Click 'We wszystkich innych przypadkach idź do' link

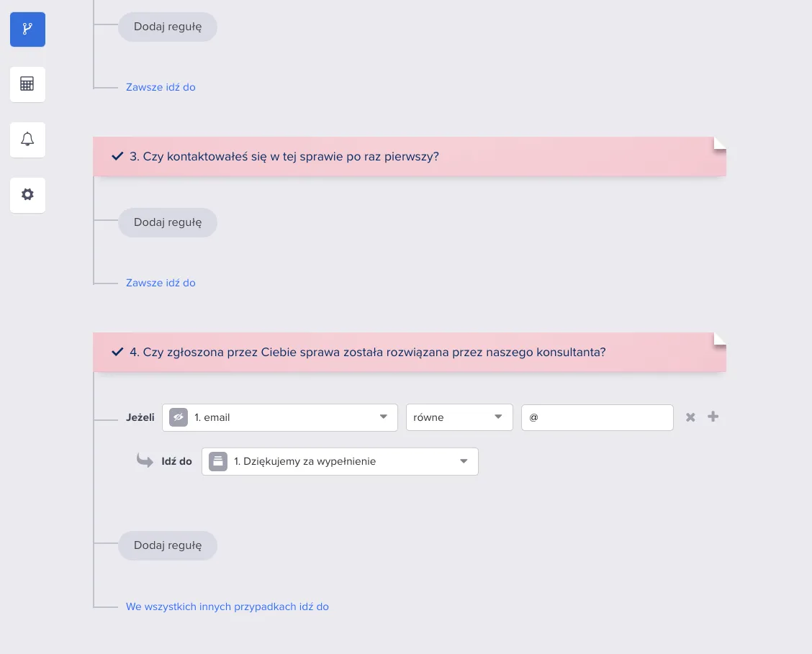tap(227, 607)
